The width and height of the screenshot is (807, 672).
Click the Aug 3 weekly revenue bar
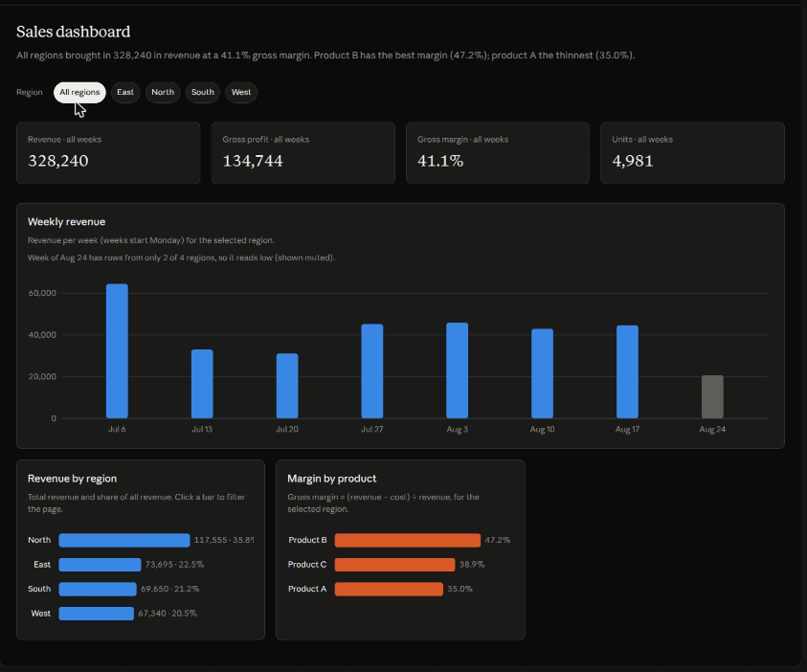[457, 370]
